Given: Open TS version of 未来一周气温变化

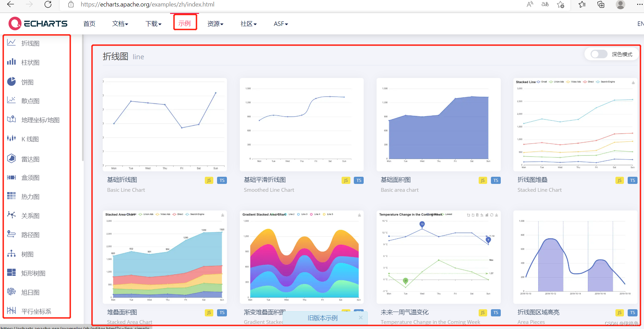Looking at the screenshot, I should tap(496, 312).
